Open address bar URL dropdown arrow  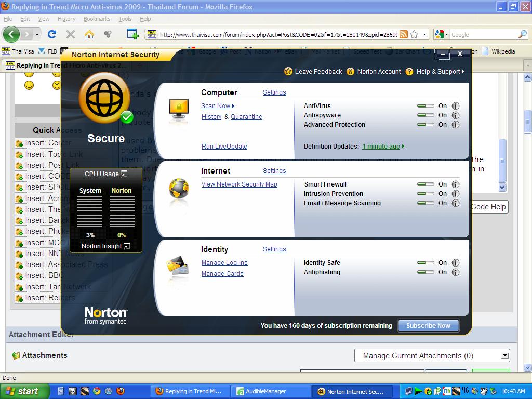point(424,34)
